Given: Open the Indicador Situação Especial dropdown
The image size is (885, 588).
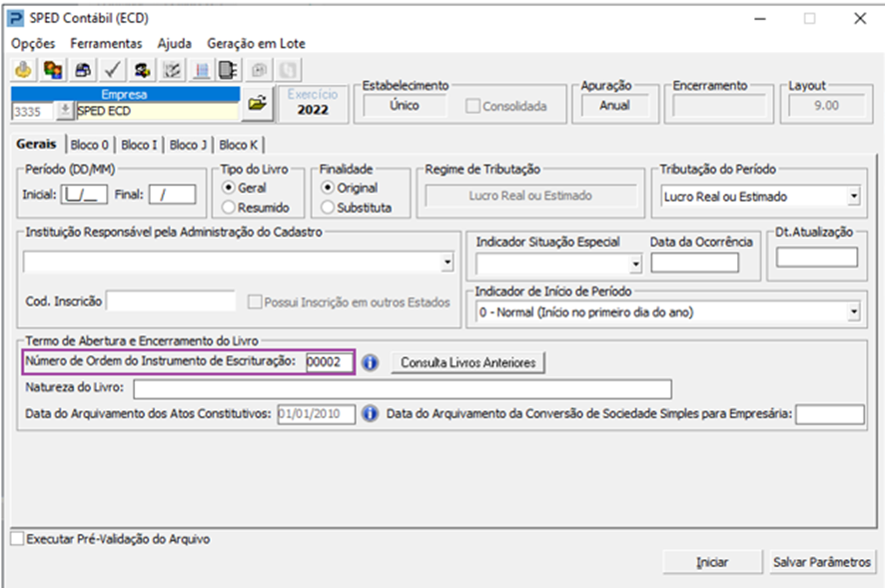Looking at the screenshot, I should [636, 264].
